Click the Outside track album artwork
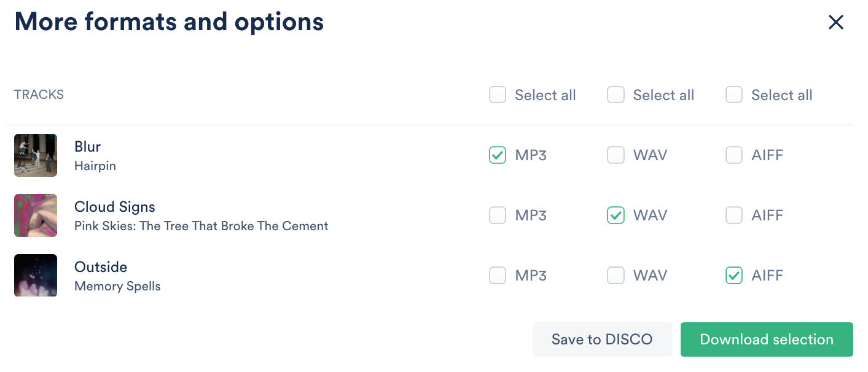The image size is (868, 372). (x=36, y=275)
